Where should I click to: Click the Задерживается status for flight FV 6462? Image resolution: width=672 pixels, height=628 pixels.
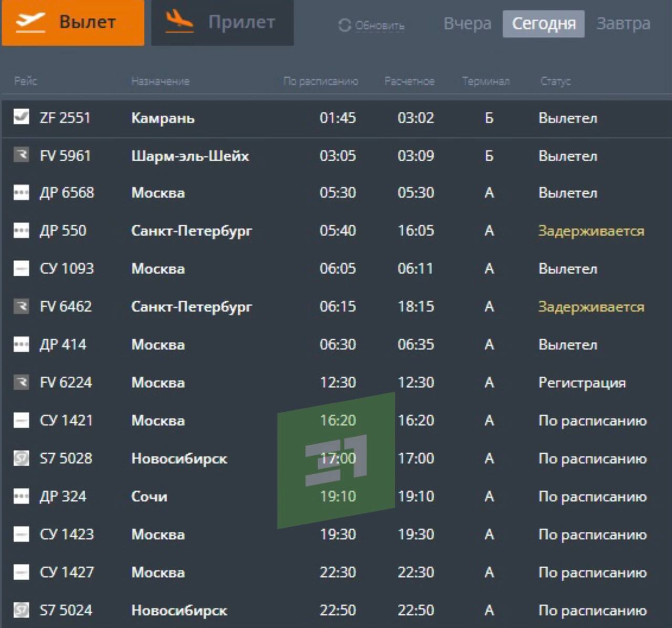coord(591,307)
